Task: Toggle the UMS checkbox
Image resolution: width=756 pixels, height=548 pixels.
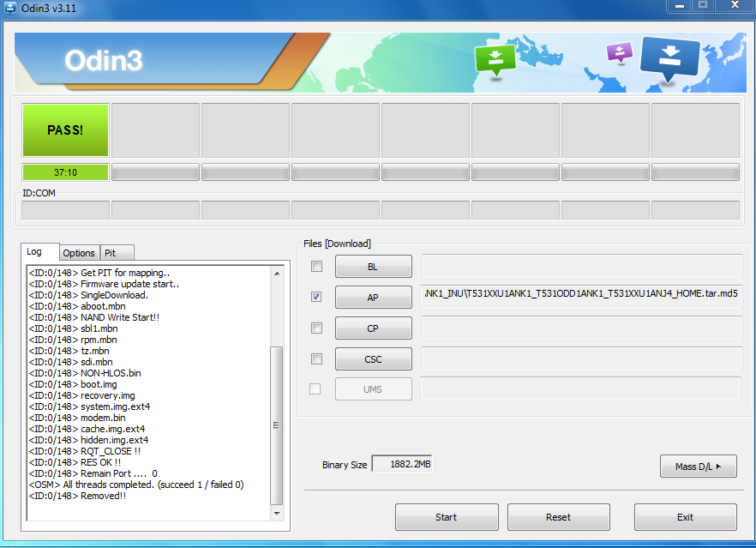Action: 315,388
